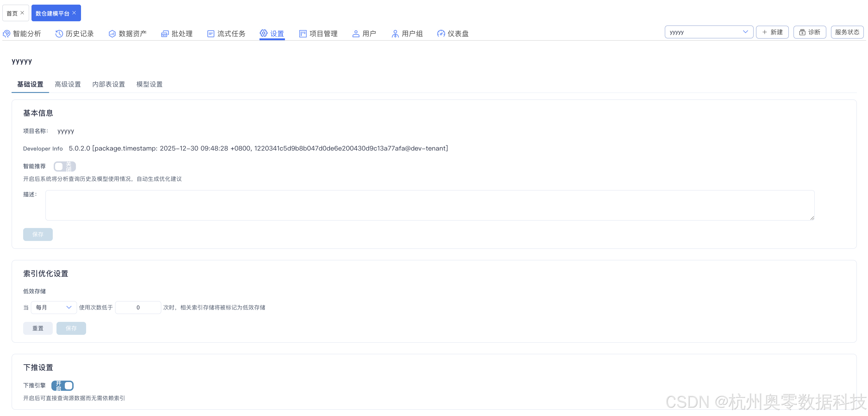Toggle the 智能推荐 switch
This screenshot has width=868, height=416.
65,166
